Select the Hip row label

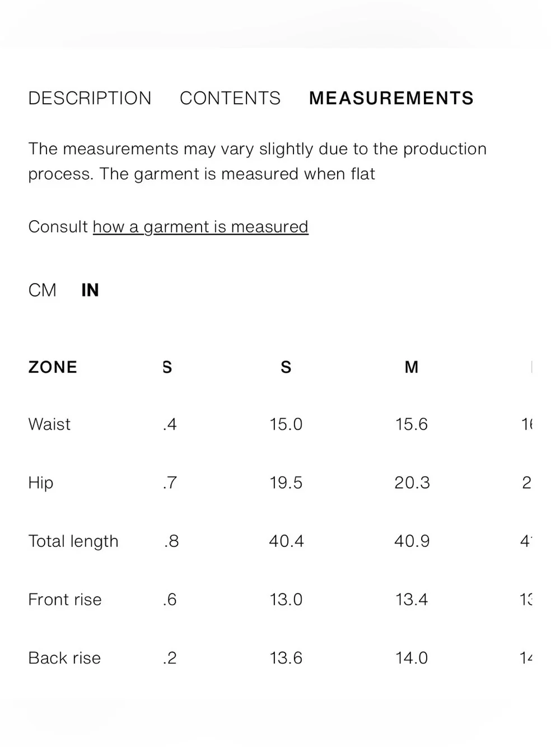[41, 483]
